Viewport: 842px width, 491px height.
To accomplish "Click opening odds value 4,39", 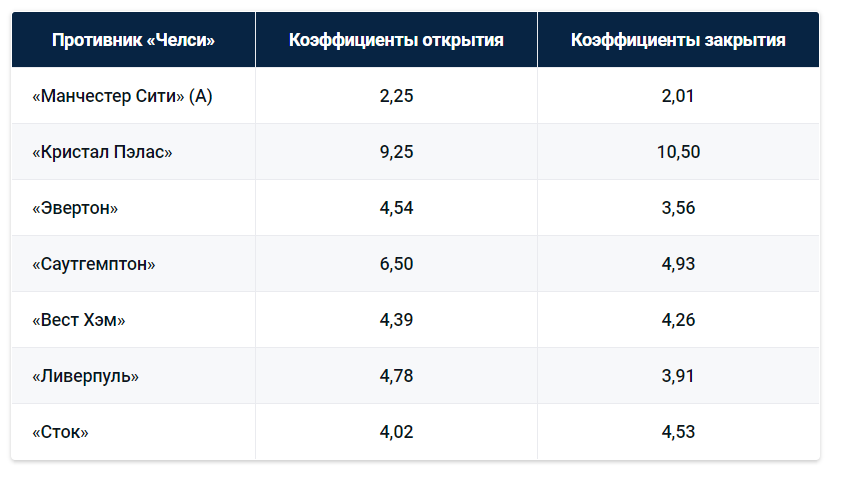I will tap(396, 320).
